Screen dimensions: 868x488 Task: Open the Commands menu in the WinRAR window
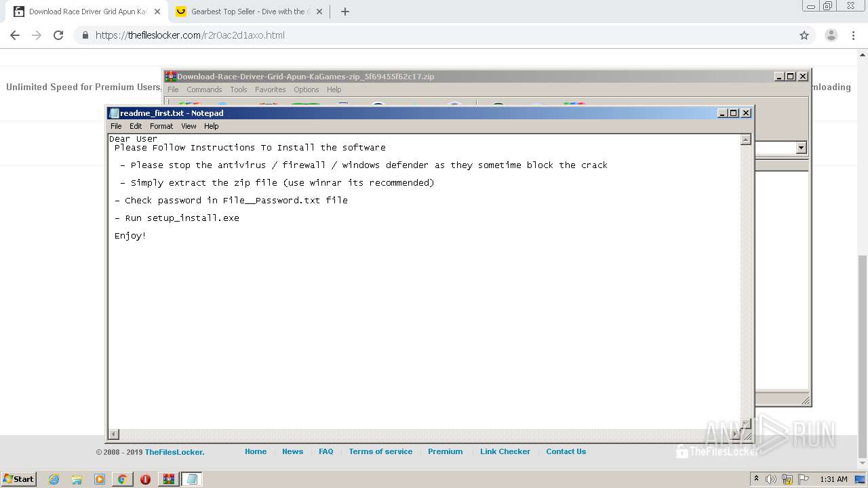tap(204, 89)
